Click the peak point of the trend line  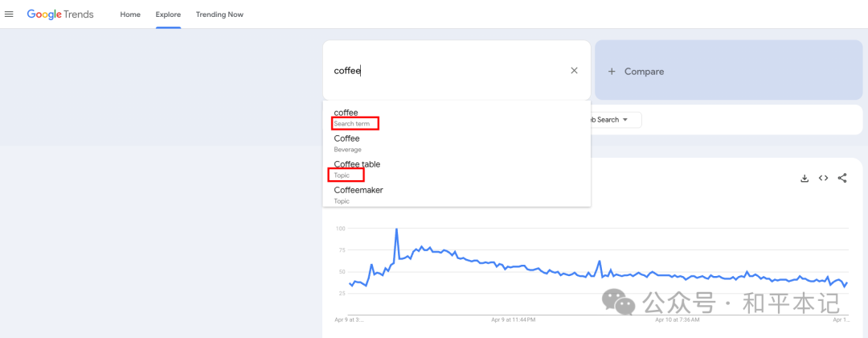click(x=396, y=229)
